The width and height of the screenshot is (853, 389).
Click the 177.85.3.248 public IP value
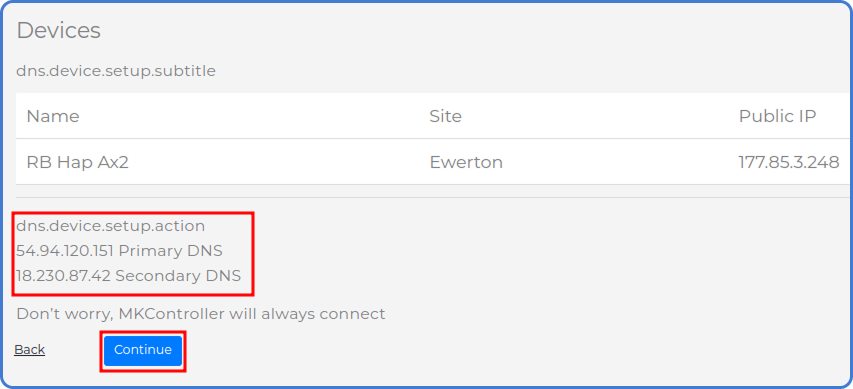pos(788,162)
